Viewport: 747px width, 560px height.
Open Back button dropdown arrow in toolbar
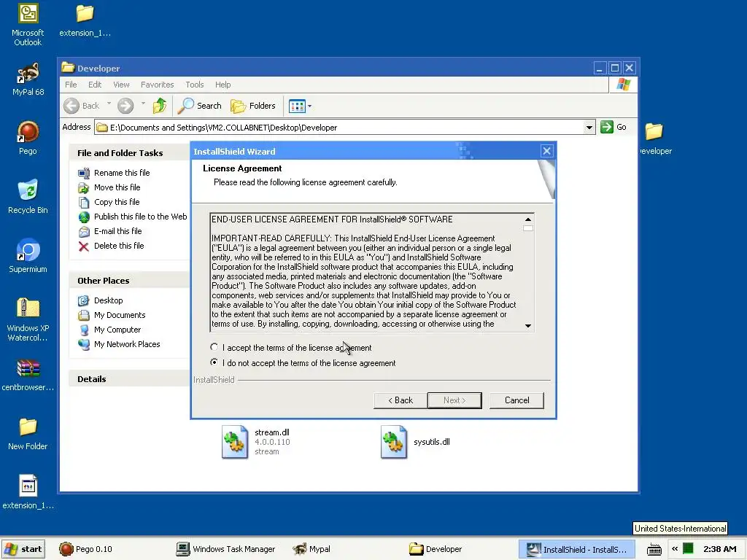tap(109, 104)
